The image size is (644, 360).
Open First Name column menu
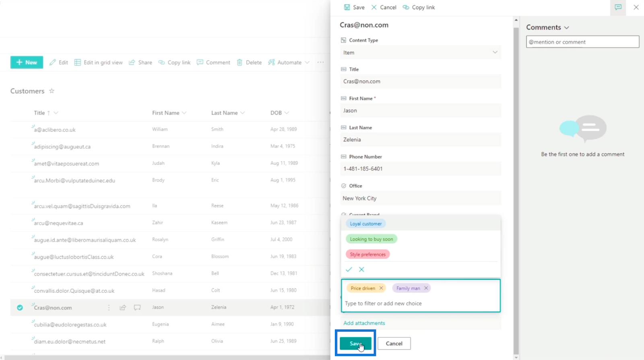click(x=184, y=113)
